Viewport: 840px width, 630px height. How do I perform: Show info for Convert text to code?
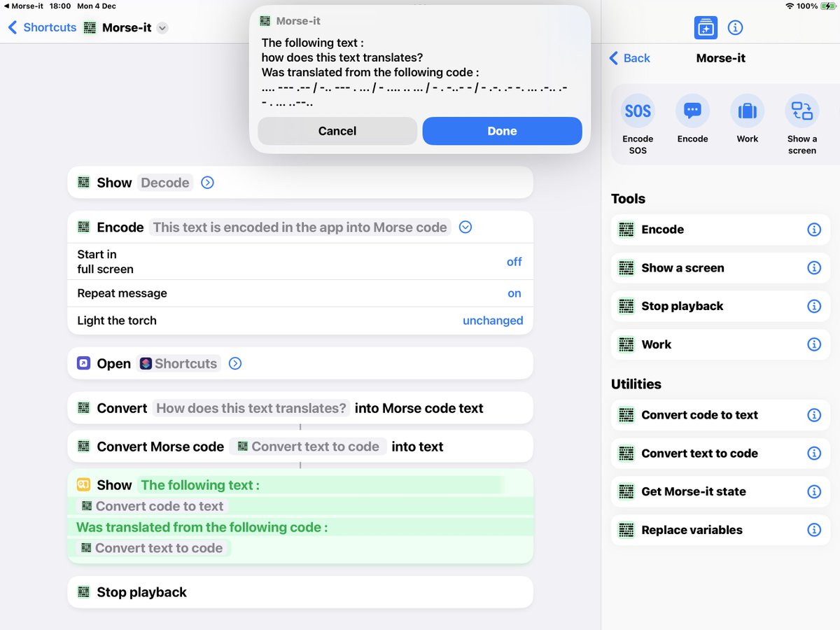(x=813, y=454)
